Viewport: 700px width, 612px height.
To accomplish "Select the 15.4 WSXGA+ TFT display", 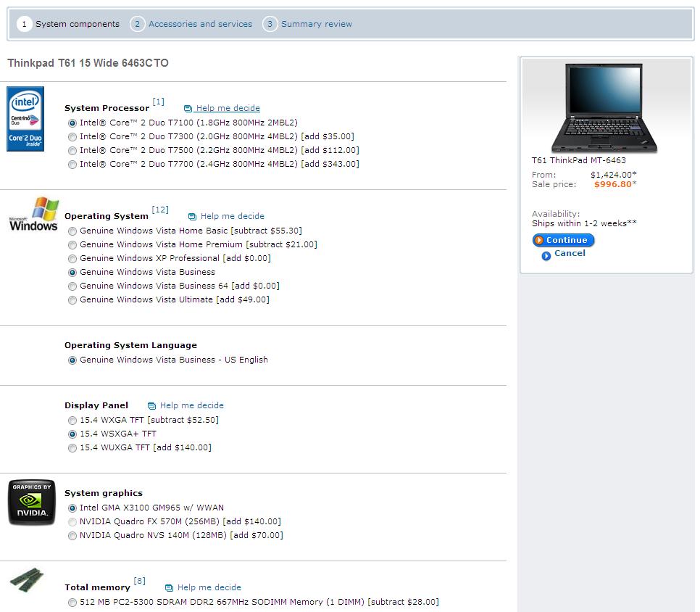I will tap(72, 434).
